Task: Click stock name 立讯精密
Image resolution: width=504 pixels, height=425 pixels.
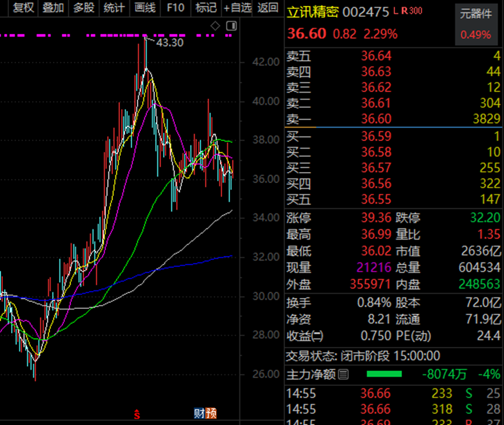Action: click(312, 12)
